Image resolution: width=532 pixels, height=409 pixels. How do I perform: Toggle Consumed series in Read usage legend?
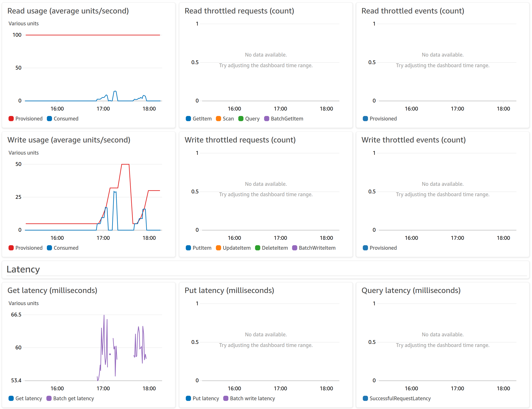[66, 119]
